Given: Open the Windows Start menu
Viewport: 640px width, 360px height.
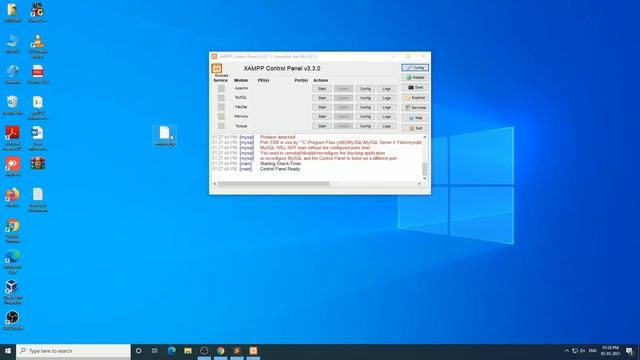Looking at the screenshot, I should coord(8,351).
